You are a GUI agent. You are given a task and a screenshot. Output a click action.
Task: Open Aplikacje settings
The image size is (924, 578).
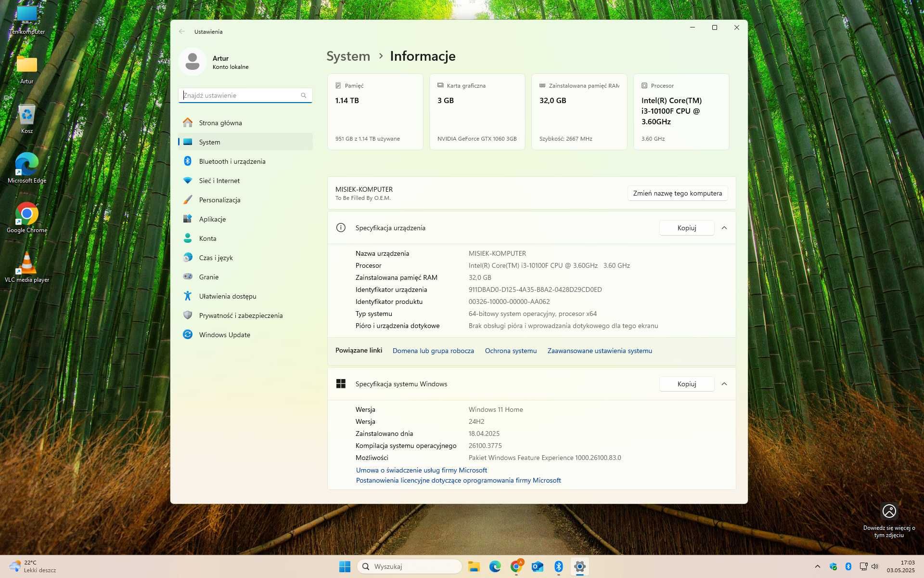pyautogui.click(x=245, y=219)
